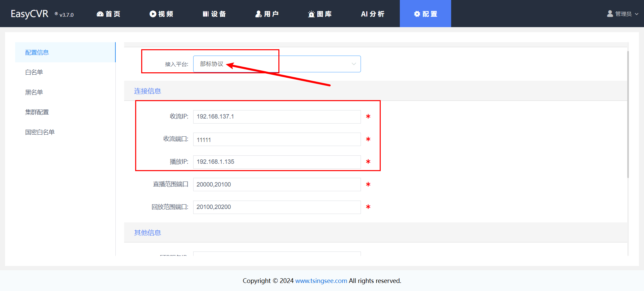This screenshot has width=644, height=291.
Task: Click the gear icon in 配置 tab
Action: 417,14
